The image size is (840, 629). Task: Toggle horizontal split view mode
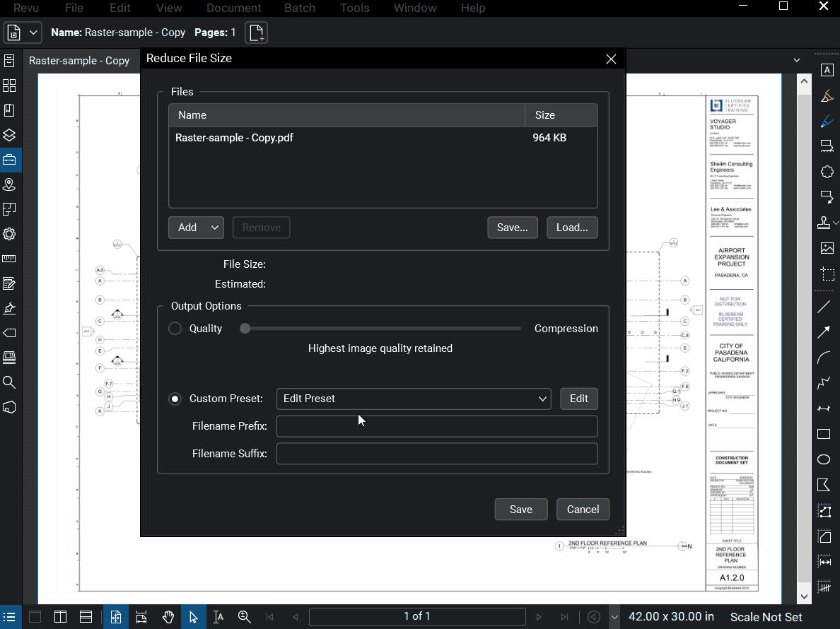[x=86, y=616]
